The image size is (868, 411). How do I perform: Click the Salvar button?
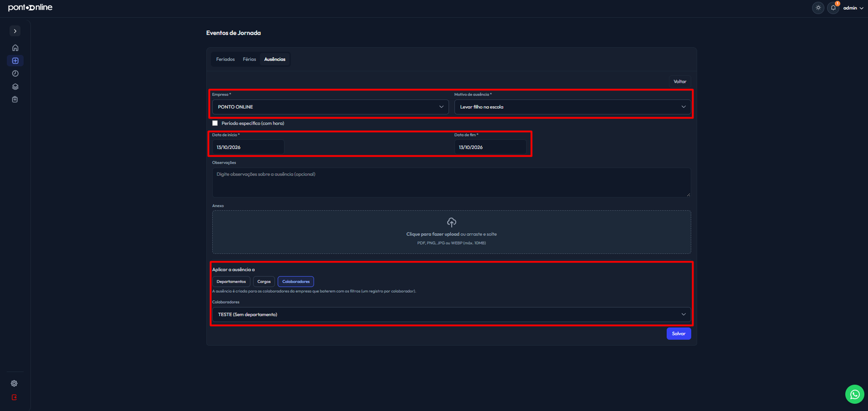679,333
